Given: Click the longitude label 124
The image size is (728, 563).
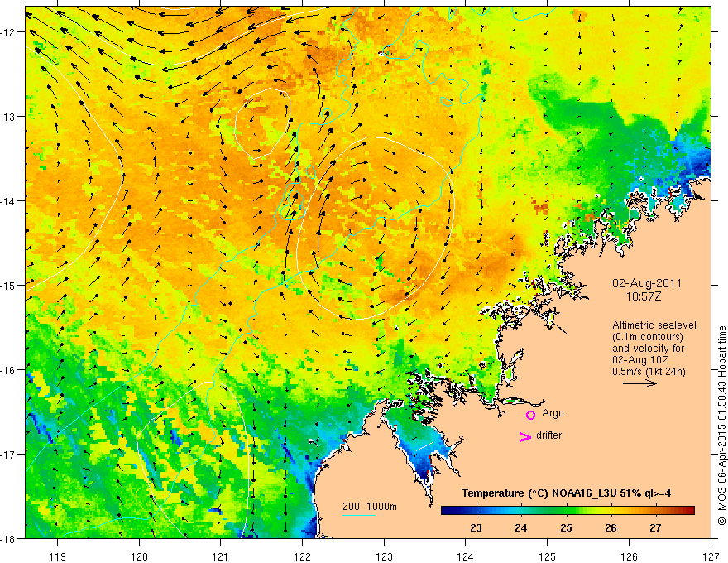Looking at the screenshot, I should pyautogui.click(x=466, y=556).
